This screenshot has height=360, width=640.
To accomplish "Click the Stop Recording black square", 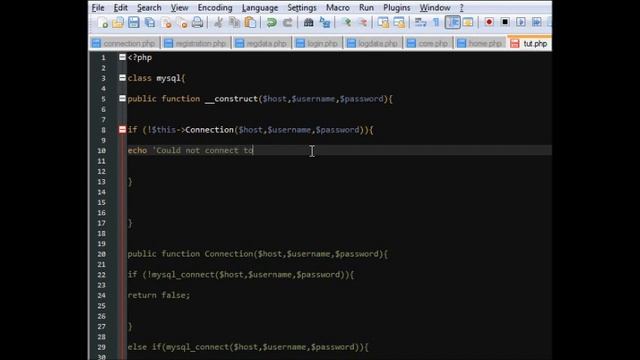I will pos(505,22).
